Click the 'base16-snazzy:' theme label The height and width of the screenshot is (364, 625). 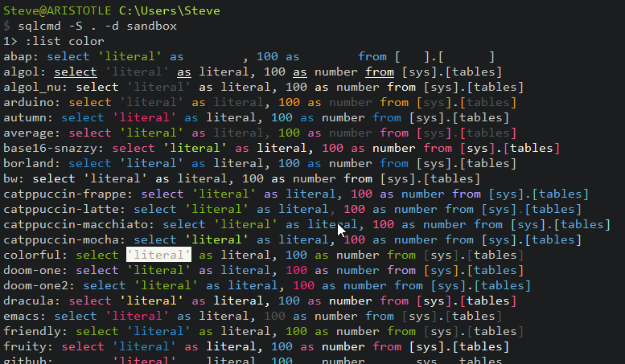pyautogui.click(x=54, y=148)
